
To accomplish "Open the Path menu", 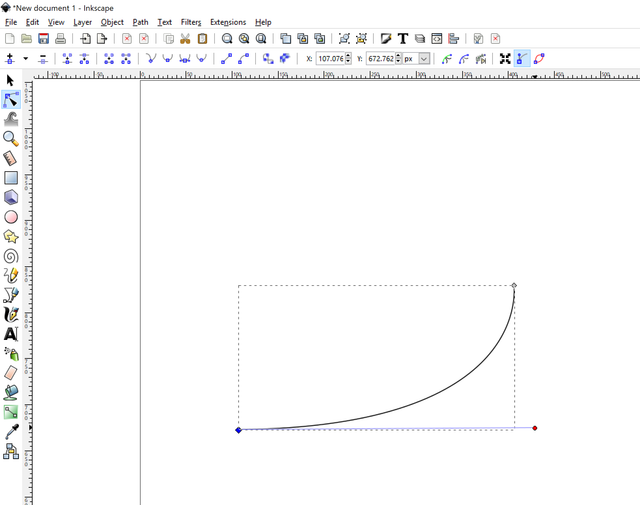I will coord(140,22).
